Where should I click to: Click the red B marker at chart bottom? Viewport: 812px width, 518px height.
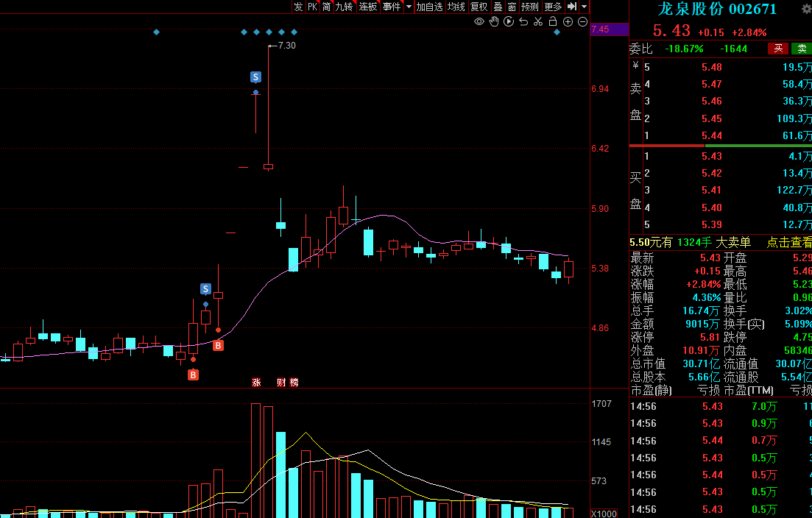(193, 375)
